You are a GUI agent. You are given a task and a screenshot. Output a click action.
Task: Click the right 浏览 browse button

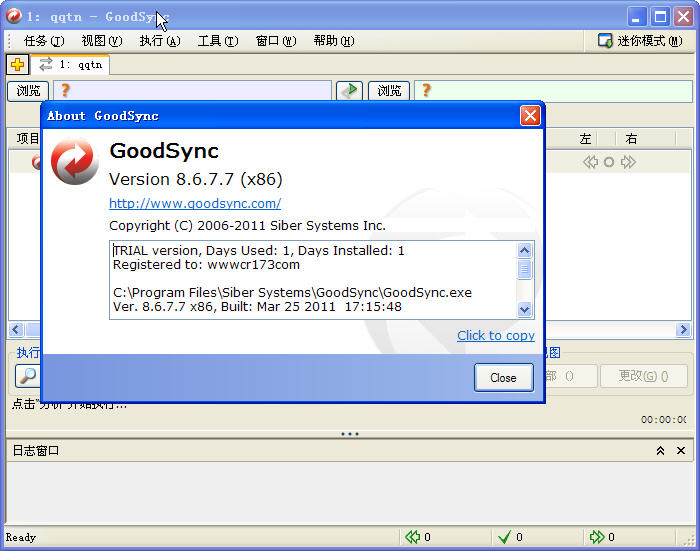point(389,91)
